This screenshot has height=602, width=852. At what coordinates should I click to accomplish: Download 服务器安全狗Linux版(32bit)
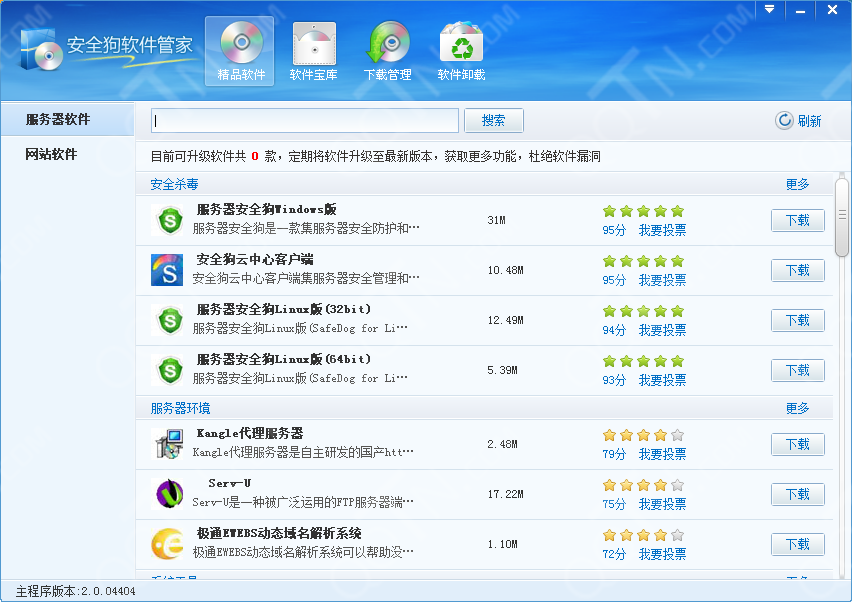pos(797,320)
